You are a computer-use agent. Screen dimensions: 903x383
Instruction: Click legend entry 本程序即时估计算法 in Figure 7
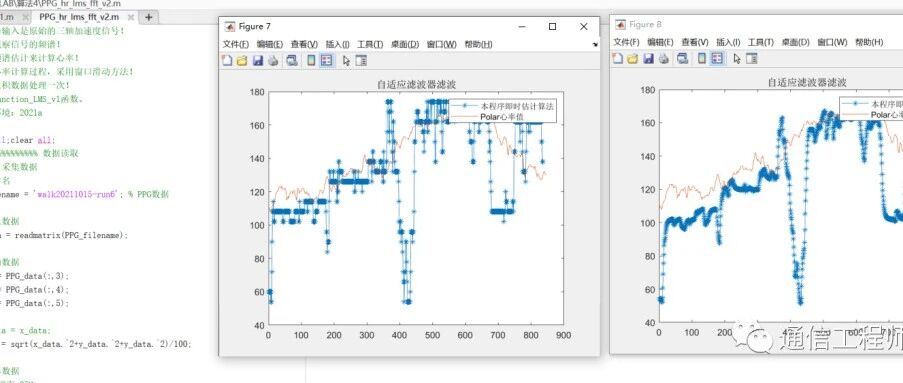click(x=518, y=106)
